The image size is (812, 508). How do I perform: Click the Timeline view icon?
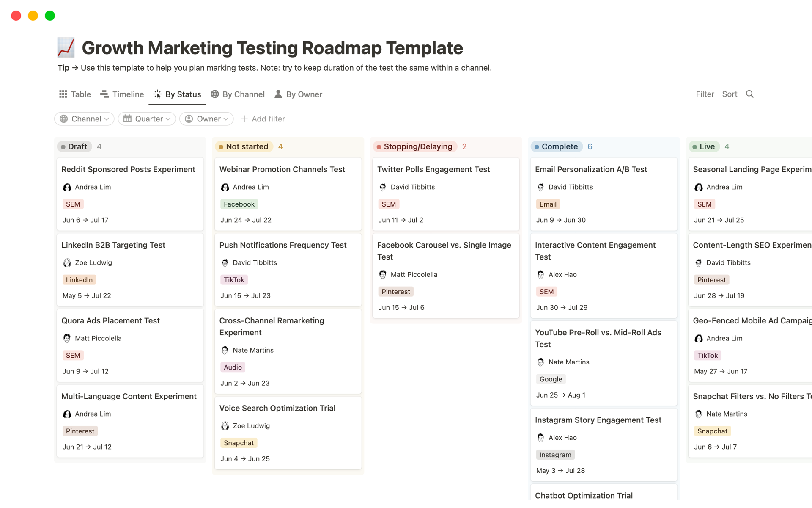(x=104, y=94)
